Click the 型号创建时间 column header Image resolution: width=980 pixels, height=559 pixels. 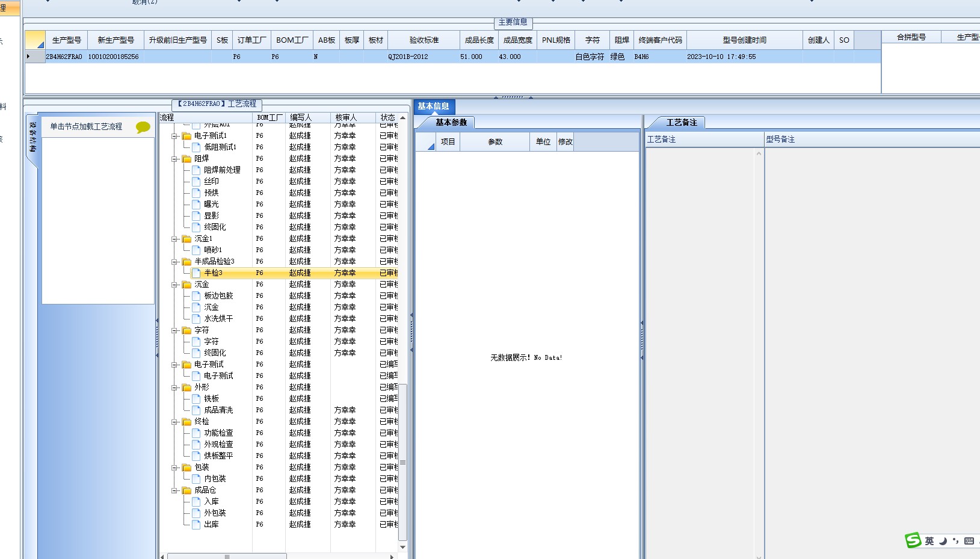(x=745, y=40)
